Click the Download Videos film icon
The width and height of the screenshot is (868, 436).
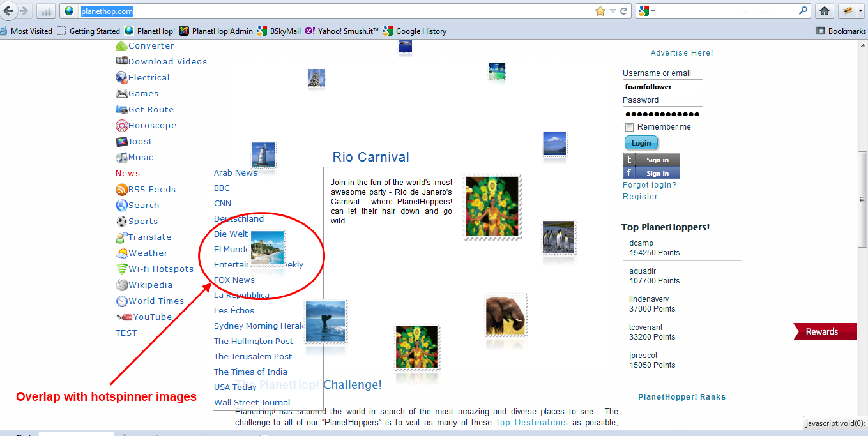[x=121, y=61]
